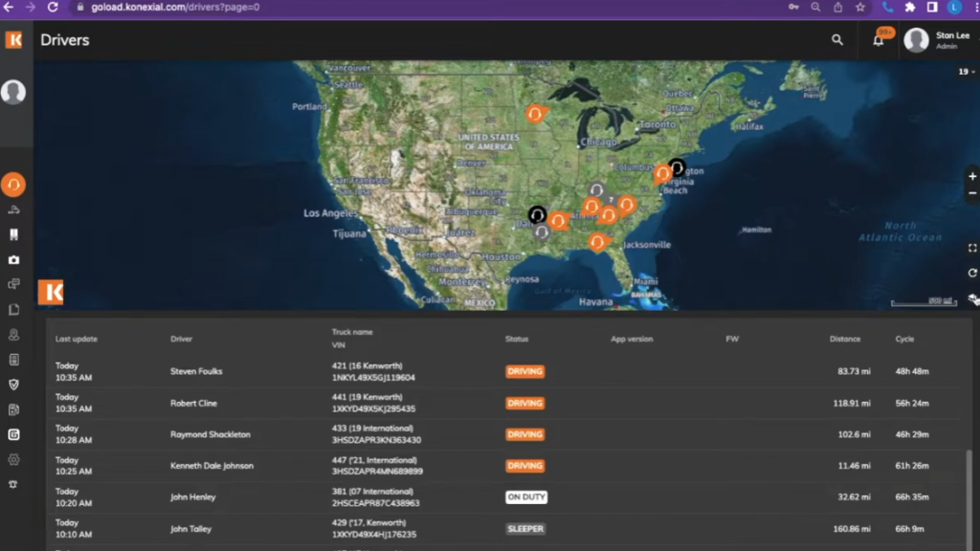Click the search magnifier in the header
The width and height of the screenshot is (980, 551).
pyautogui.click(x=837, y=40)
